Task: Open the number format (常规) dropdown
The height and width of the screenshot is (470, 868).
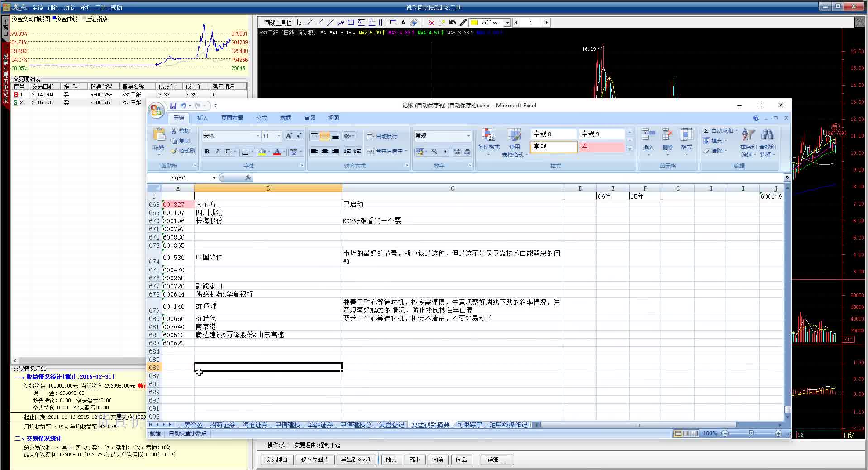Action: pyautogui.click(x=468, y=136)
